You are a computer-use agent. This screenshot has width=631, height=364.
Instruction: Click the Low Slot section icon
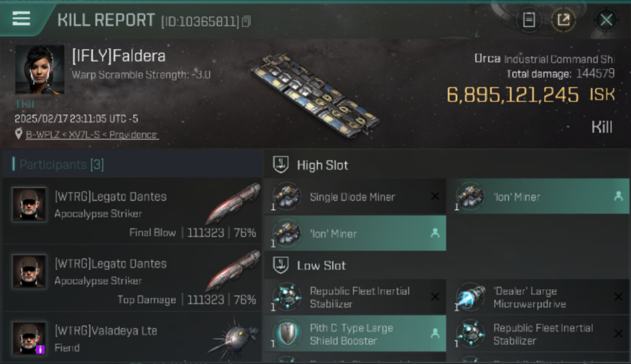tap(281, 265)
